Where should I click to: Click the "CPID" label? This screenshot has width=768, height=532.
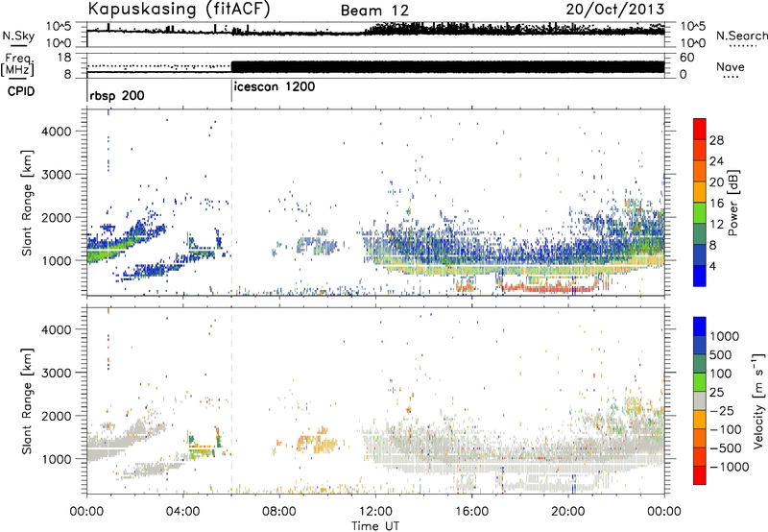pyautogui.click(x=21, y=91)
